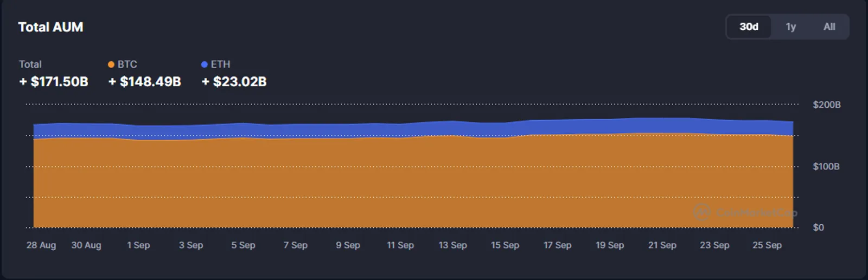This screenshot has width=868, height=280.
Task: Click the 5 Sep date label
Action: pos(243,245)
